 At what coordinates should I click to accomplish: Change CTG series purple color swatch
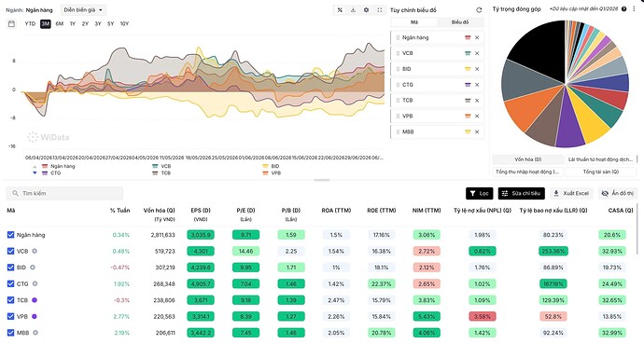(x=468, y=85)
